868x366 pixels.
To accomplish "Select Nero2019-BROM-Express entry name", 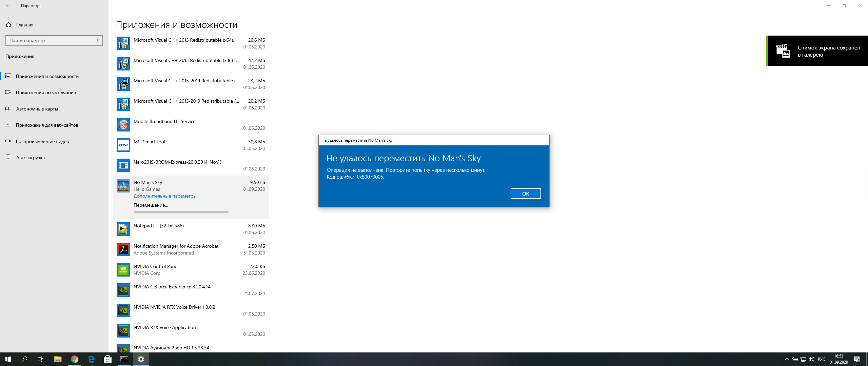I will click(177, 162).
